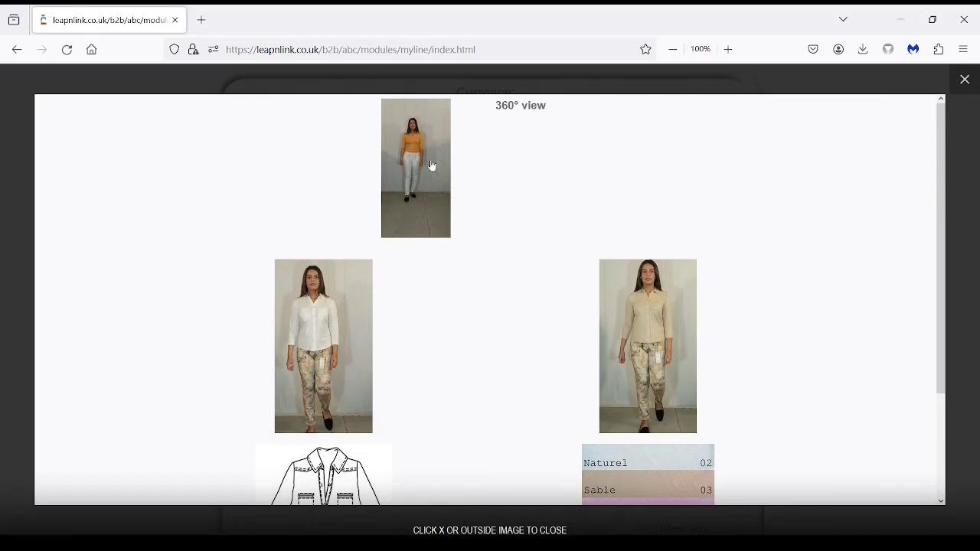
Task: Select the leapnlink.co.uk browser tab
Action: click(107, 20)
